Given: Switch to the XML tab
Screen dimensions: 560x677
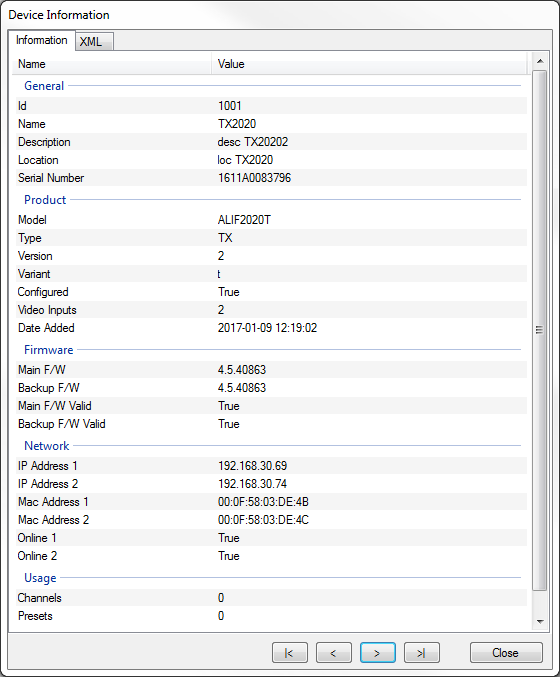Looking at the screenshot, I should (x=95, y=42).
